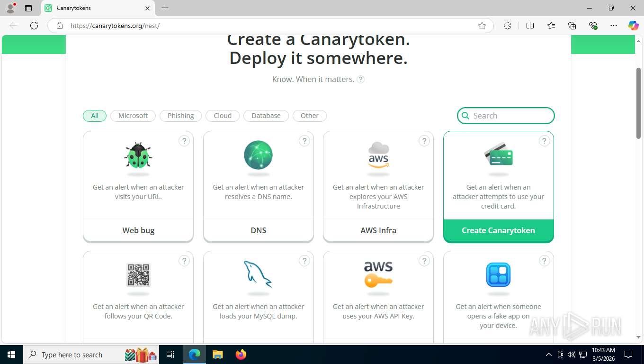Open help for the QR Code card

184,260
